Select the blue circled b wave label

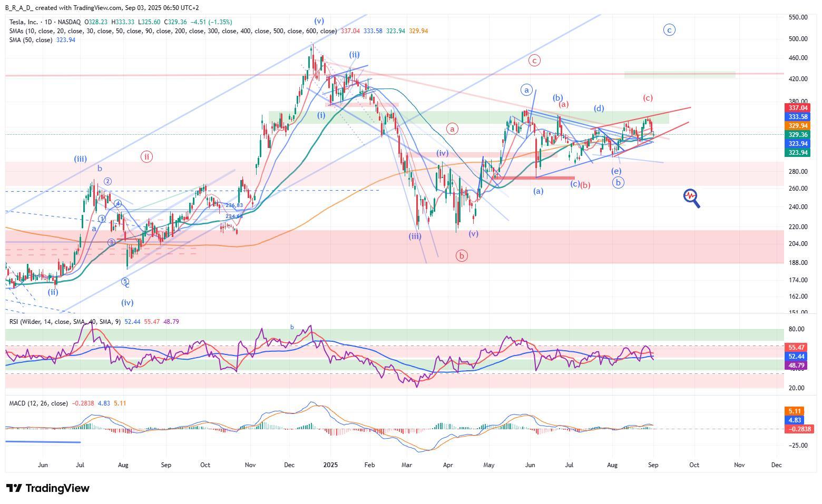(618, 183)
